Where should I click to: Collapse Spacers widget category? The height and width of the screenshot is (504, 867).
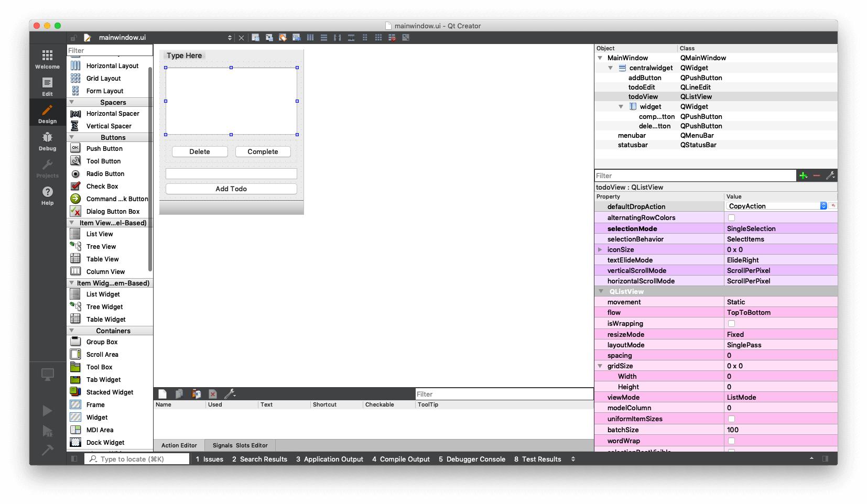72,102
